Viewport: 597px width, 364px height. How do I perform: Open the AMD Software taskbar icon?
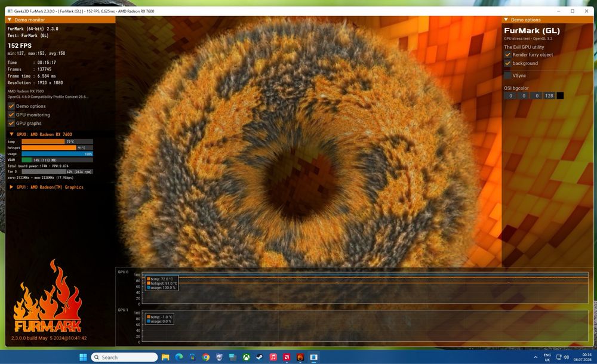pos(287,357)
